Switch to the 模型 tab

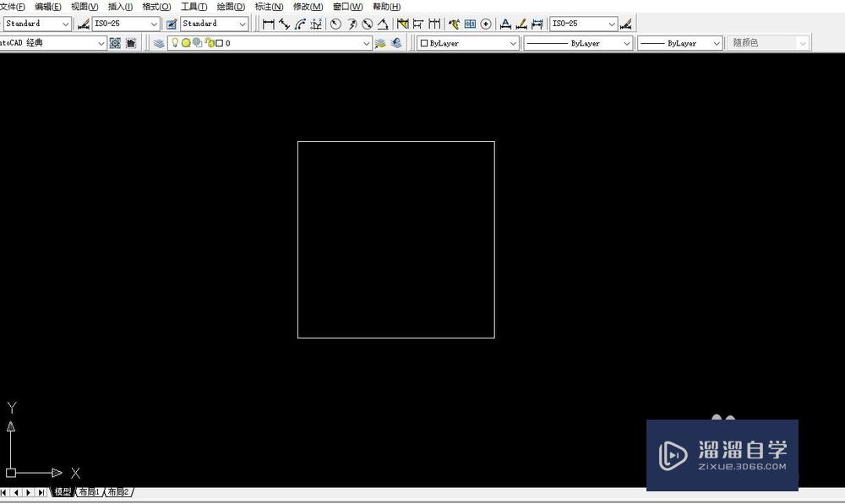pos(63,492)
